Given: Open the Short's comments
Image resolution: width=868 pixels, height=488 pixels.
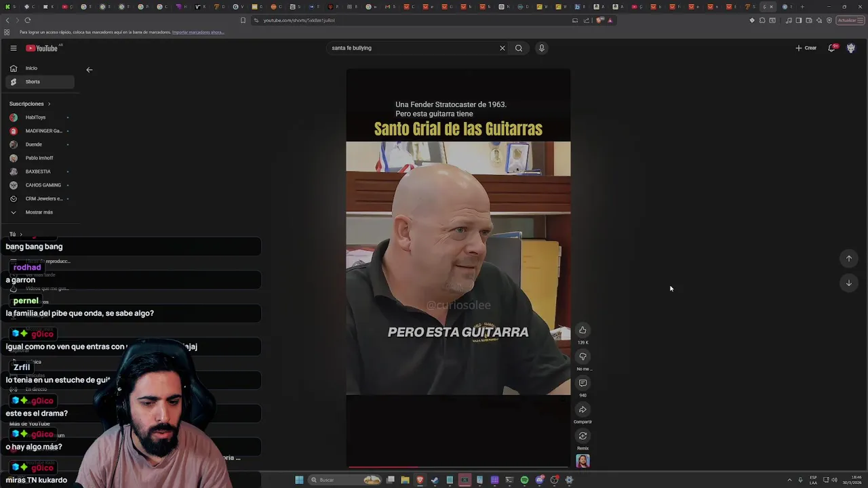Looking at the screenshot, I should [x=583, y=383].
